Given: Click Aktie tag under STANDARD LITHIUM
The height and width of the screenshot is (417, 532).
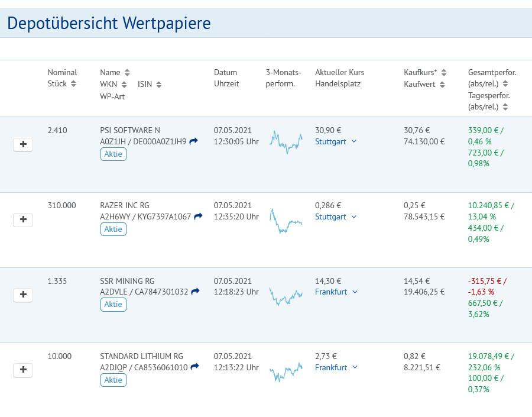Looking at the screenshot, I should point(113,380).
